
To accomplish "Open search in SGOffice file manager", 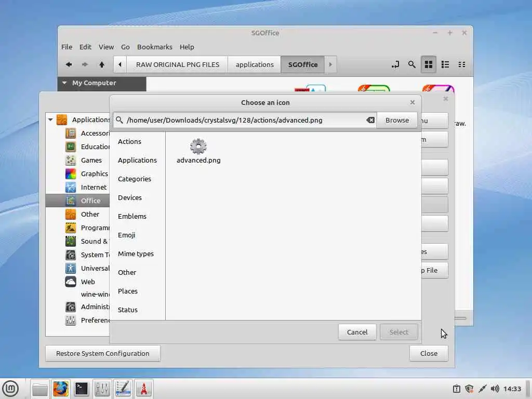I will 411,64.
